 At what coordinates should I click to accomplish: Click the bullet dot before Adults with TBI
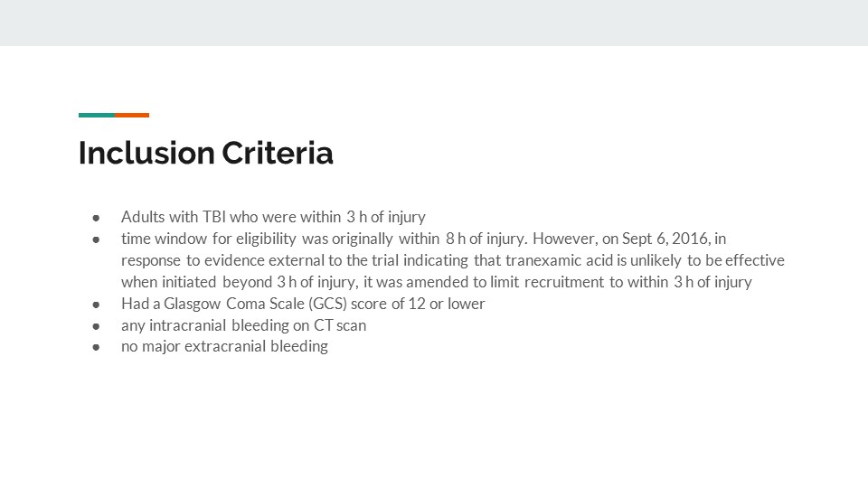[x=97, y=218]
